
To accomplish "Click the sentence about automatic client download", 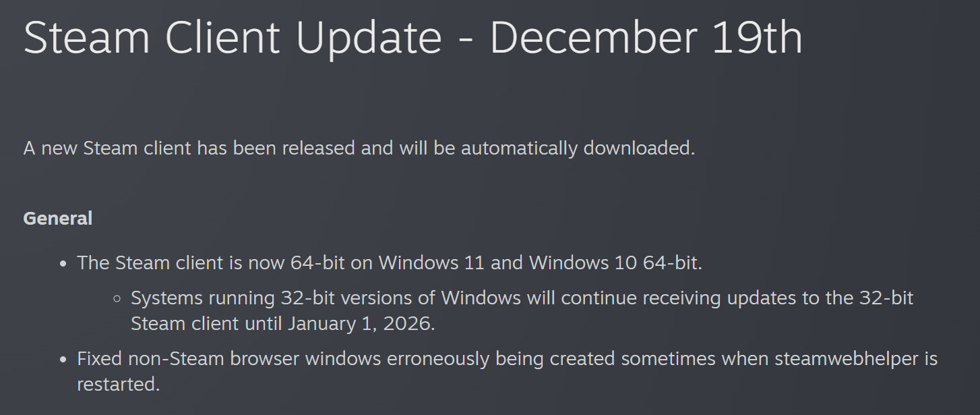I will (x=359, y=148).
